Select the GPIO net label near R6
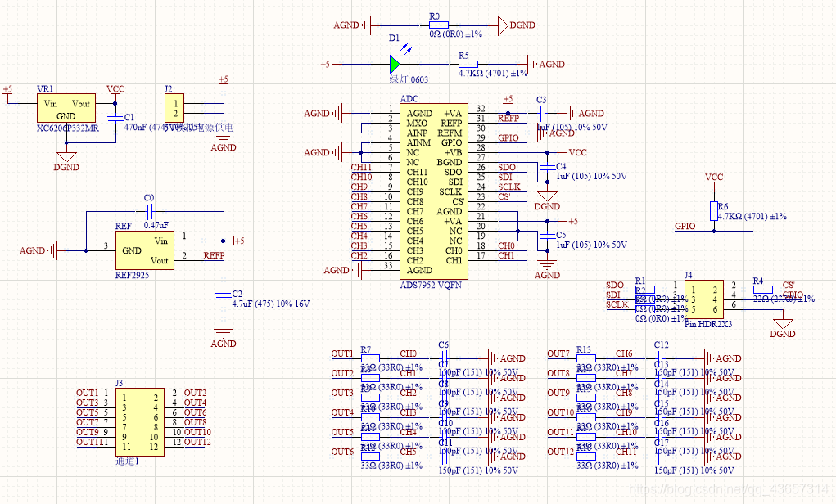The height and width of the screenshot is (504, 836). [x=685, y=226]
